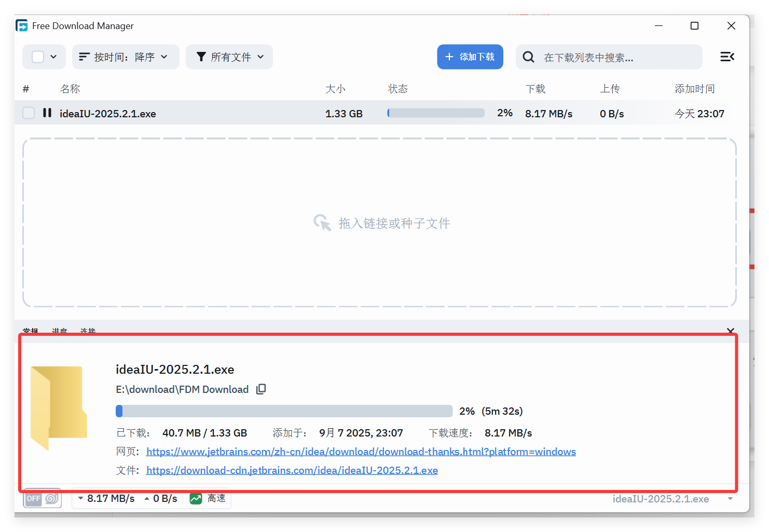The width and height of the screenshot is (769, 532).
Task: Click the # column header
Action: [x=26, y=89]
